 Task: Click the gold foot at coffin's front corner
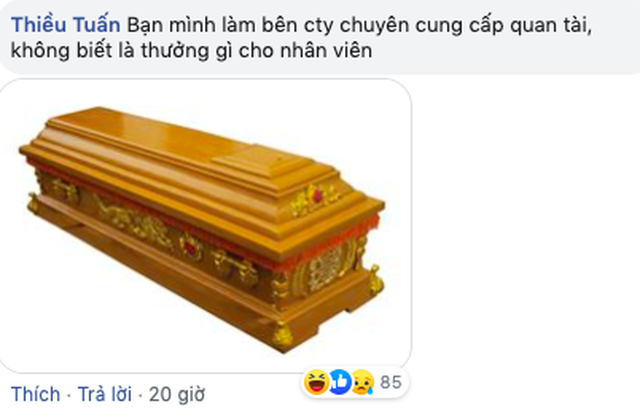[282, 335]
